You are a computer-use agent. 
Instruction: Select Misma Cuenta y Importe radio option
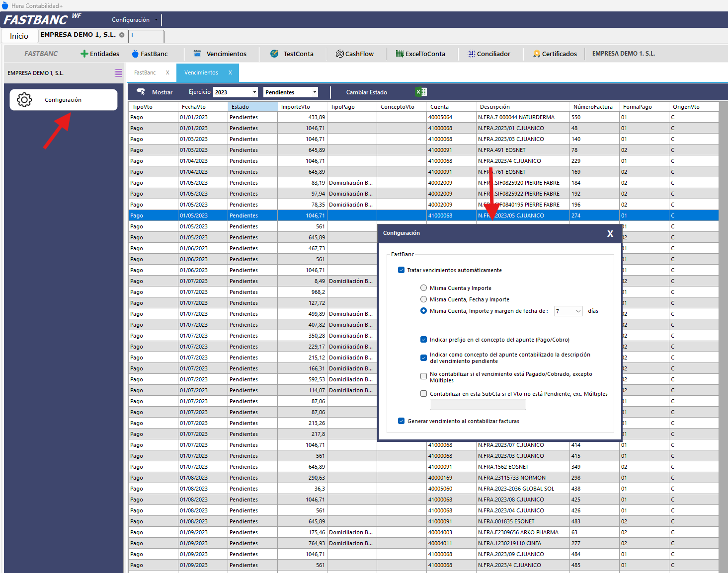[423, 288]
